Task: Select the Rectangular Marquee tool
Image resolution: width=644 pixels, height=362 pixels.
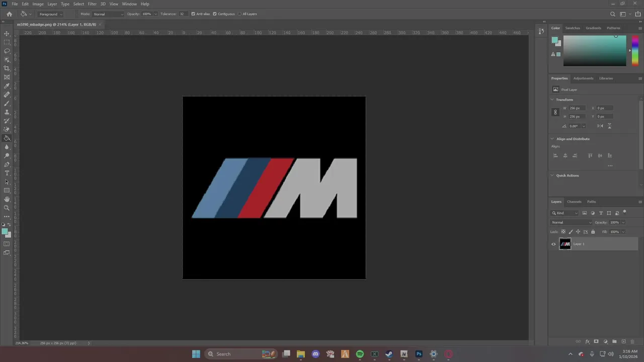Action: click(7, 42)
